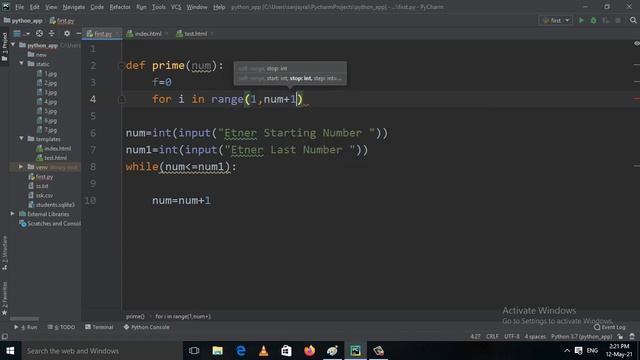Screen dimensions: 640x360
Task: Close the first.py editor tab
Action: [x=117, y=34]
